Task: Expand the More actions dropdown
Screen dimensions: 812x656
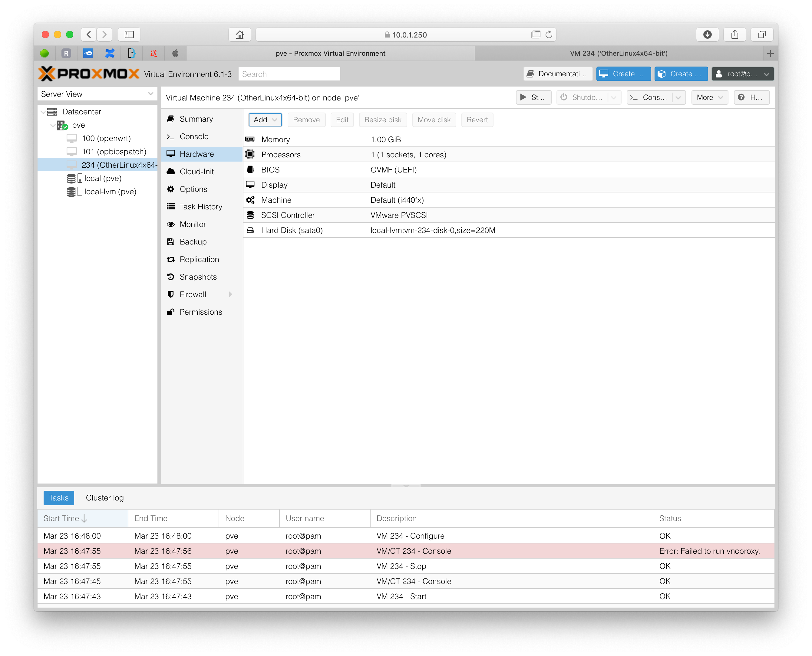Action: [709, 97]
